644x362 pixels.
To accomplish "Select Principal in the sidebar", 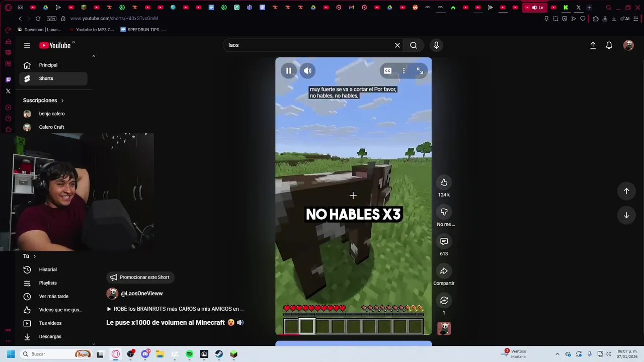I will pyautogui.click(x=53, y=65).
